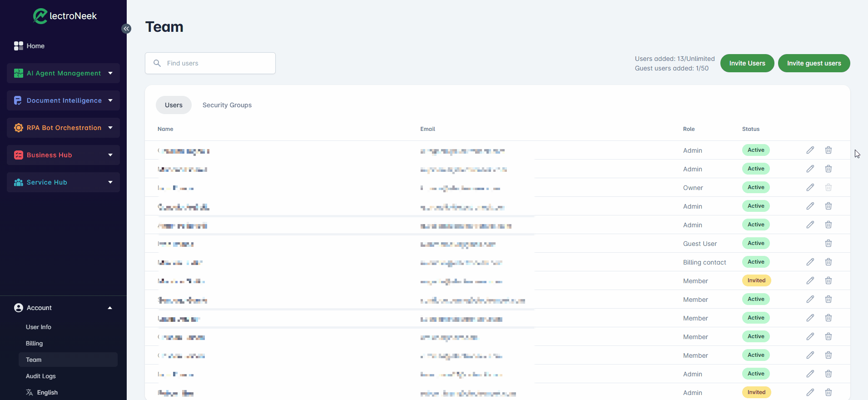Click the ElectroNeek logo
This screenshot has width=868, height=400.
click(65, 16)
